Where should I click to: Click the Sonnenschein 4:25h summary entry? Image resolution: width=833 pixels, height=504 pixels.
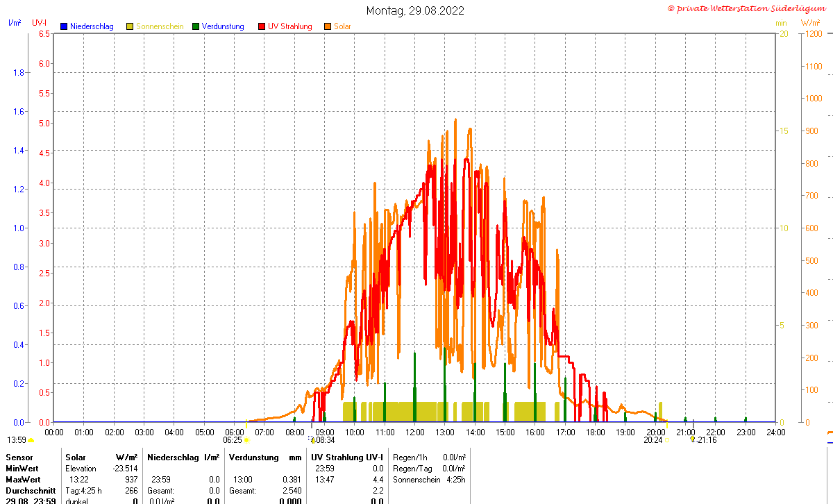click(x=428, y=480)
